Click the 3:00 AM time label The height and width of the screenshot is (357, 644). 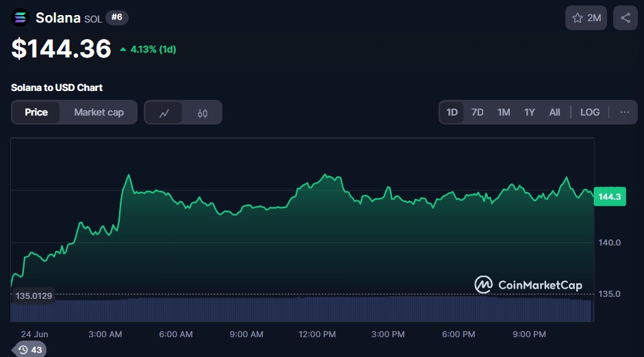pos(105,334)
